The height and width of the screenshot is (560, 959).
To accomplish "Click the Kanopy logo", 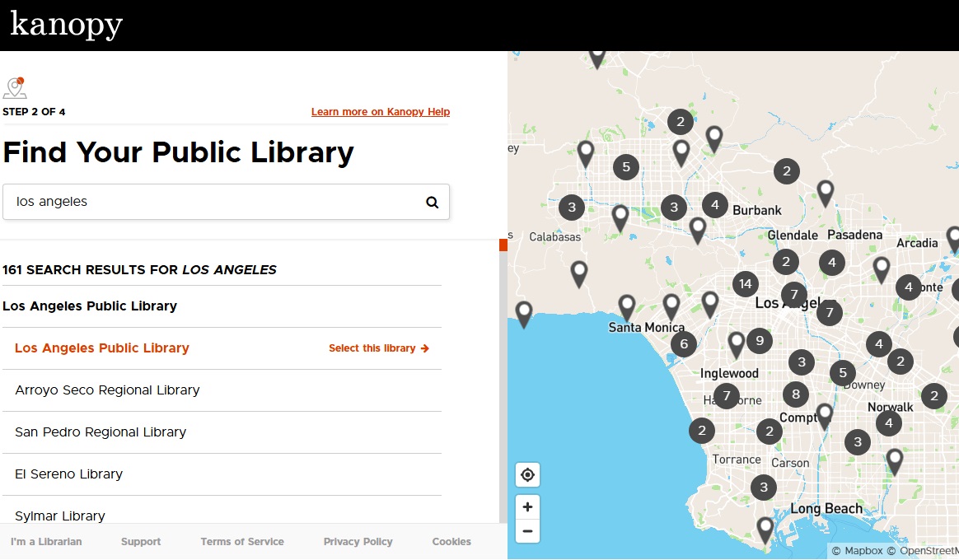I will coord(66,24).
